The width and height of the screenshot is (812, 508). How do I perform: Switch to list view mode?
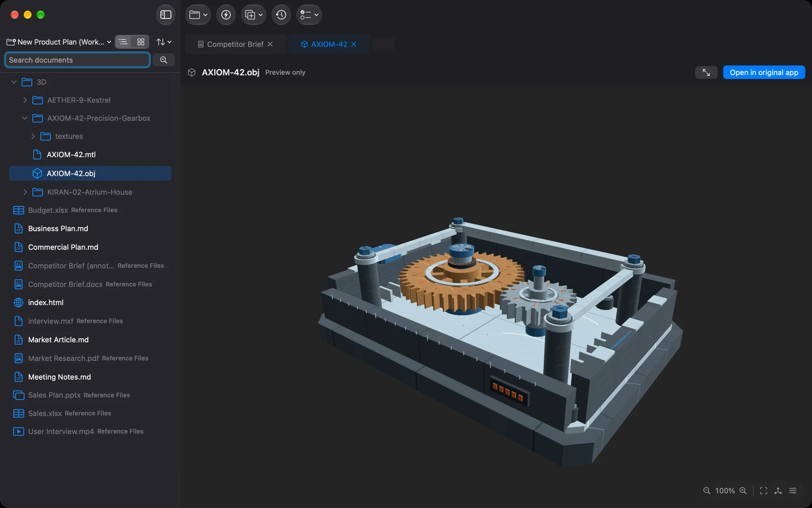[123, 42]
